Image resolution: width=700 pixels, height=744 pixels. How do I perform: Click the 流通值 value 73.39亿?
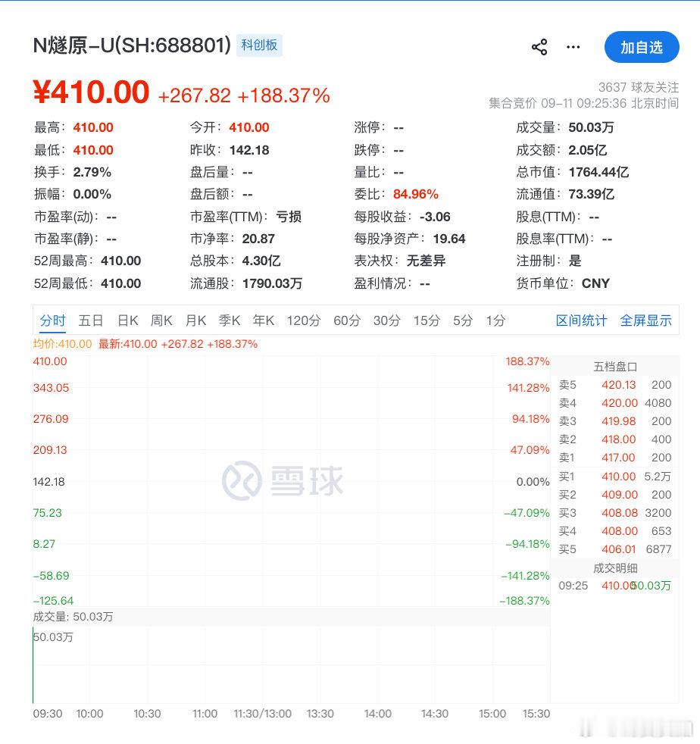tap(592, 194)
